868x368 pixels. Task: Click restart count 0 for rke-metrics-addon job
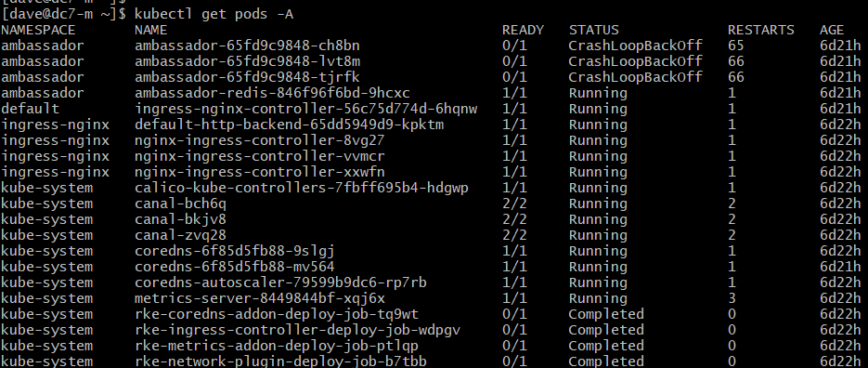click(x=732, y=346)
